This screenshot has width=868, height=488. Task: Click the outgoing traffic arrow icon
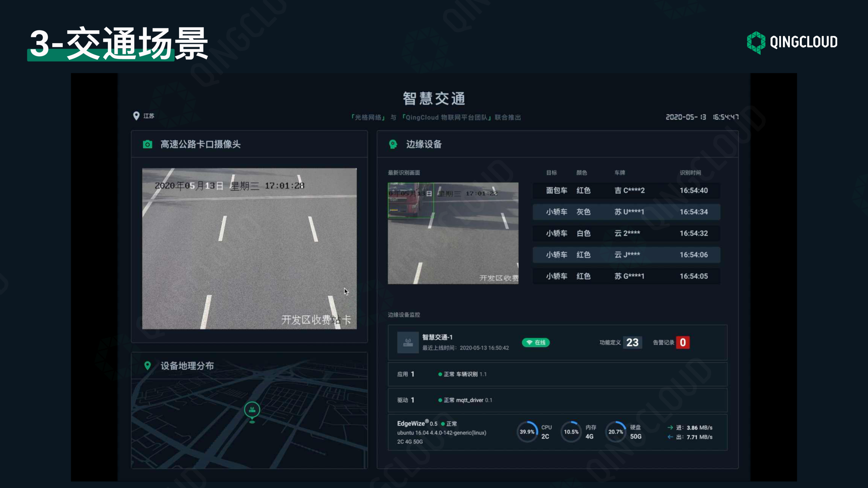pyautogui.click(x=670, y=437)
